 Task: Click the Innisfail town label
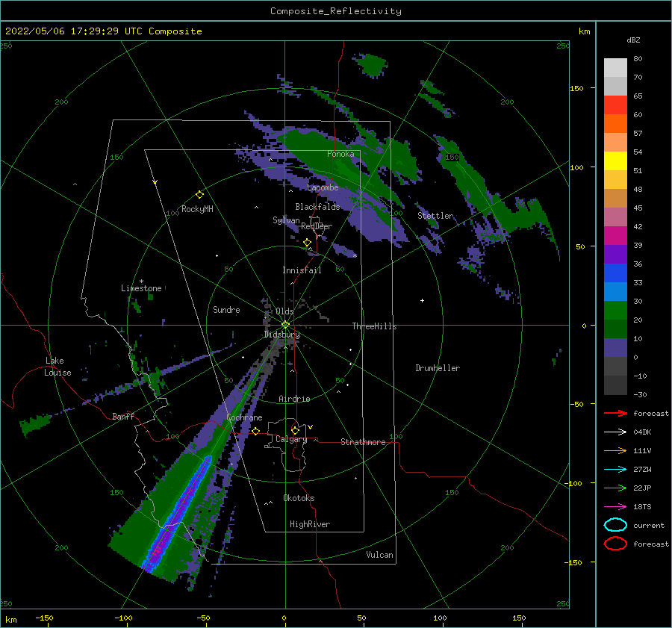pos(302,270)
